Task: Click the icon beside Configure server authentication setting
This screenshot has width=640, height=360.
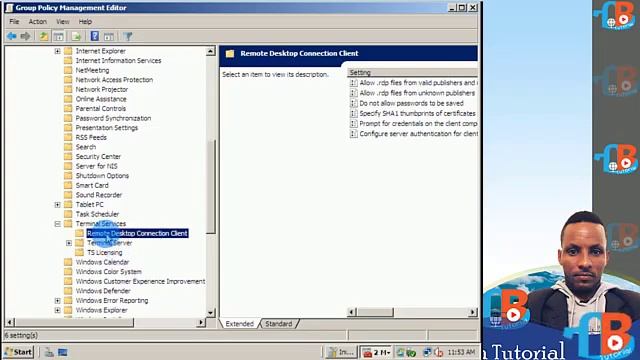Action: (x=353, y=134)
